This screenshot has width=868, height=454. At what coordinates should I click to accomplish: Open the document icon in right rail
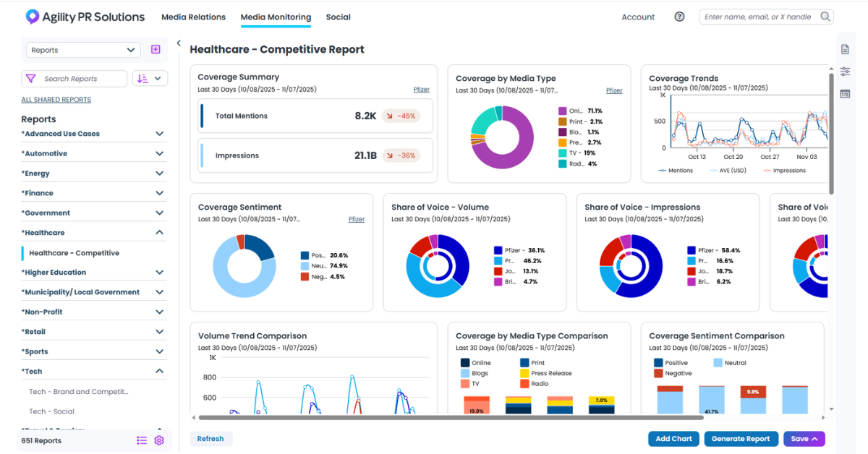point(845,49)
